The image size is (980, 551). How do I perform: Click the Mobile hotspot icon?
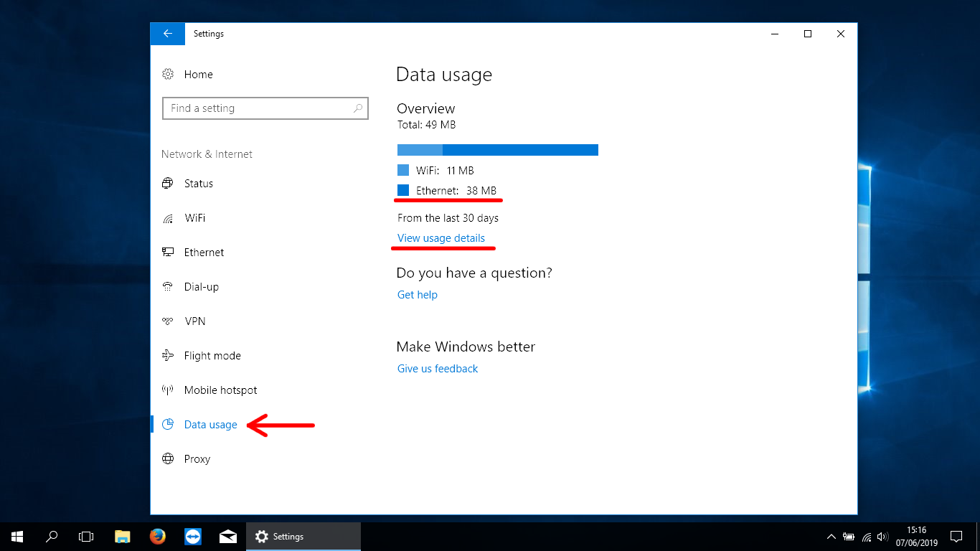pyautogui.click(x=168, y=390)
